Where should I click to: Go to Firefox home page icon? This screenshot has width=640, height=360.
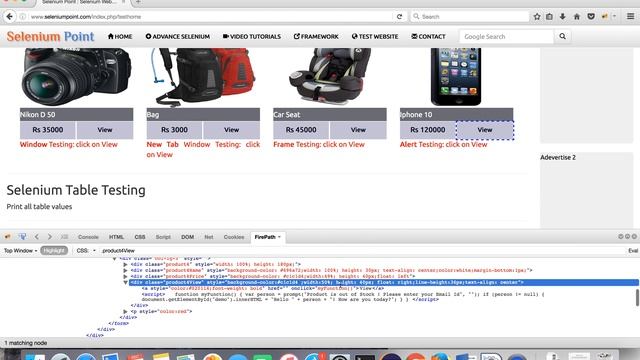tap(577, 17)
